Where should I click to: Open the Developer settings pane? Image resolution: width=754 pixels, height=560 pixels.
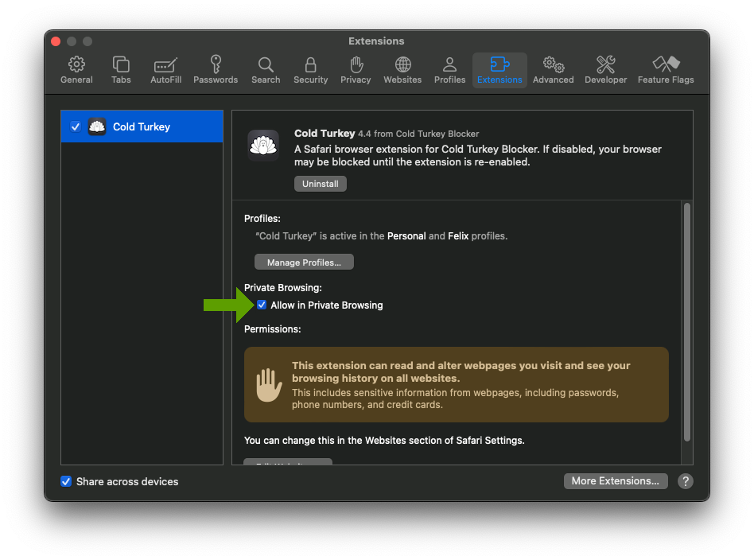(605, 70)
